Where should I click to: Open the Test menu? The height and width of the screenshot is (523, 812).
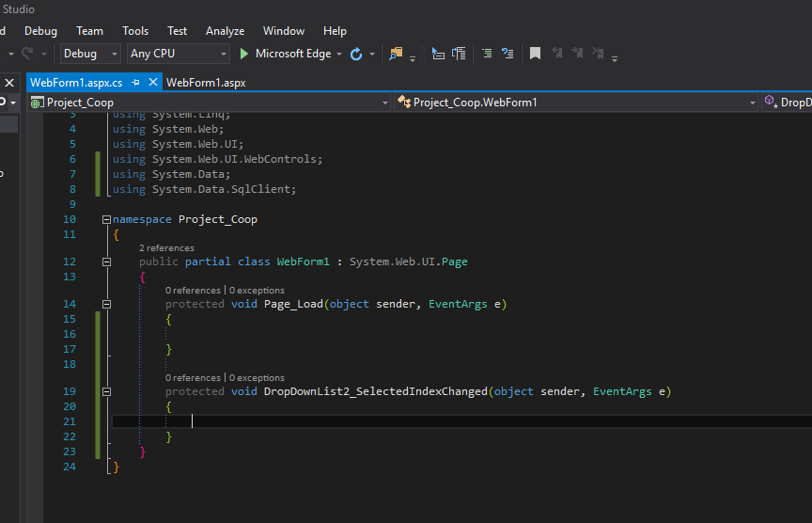[x=177, y=31]
